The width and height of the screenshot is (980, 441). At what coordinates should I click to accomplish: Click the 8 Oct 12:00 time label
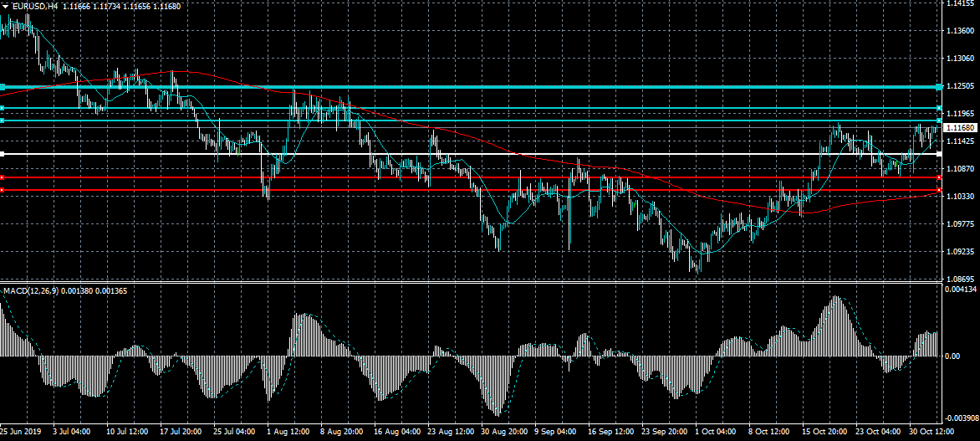769,432
